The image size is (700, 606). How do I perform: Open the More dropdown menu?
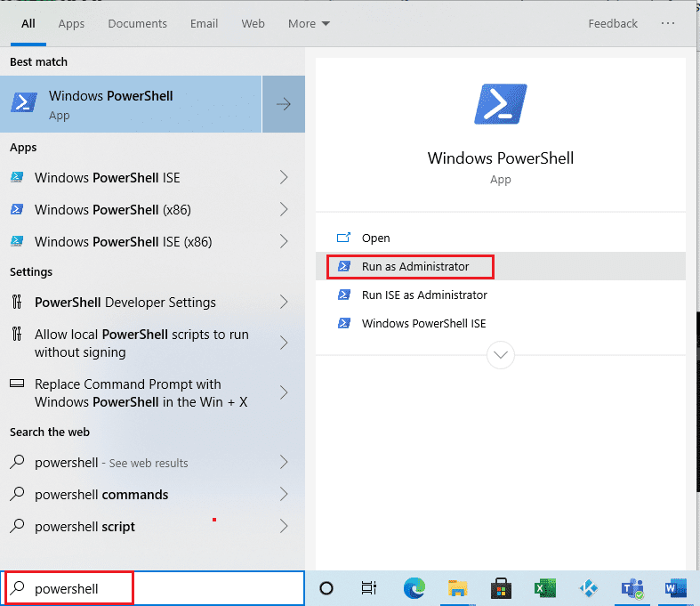(309, 24)
